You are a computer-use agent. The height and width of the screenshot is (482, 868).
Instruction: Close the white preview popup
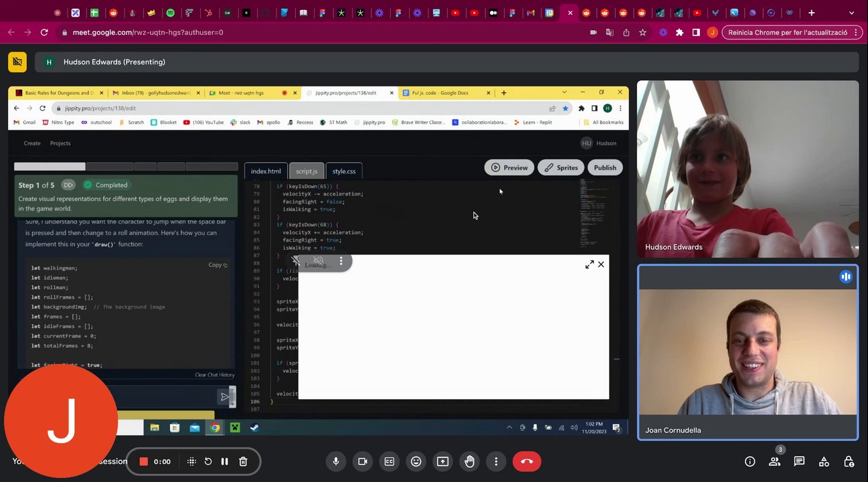pyautogui.click(x=601, y=264)
